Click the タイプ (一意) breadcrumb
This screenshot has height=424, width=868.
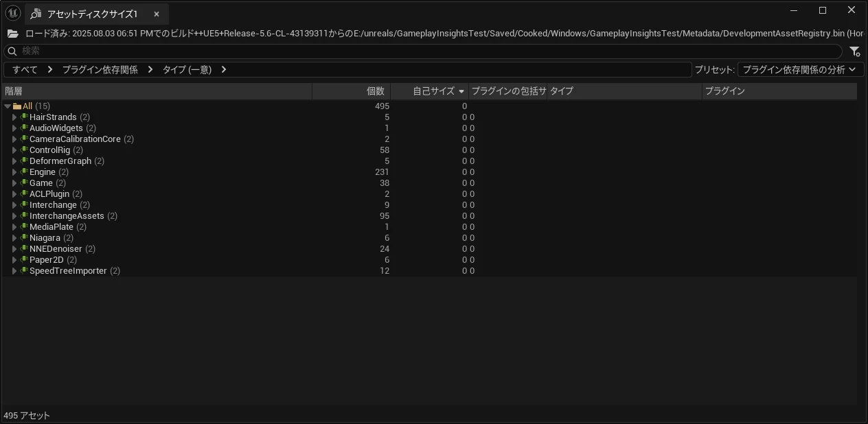click(x=187, y=69)
